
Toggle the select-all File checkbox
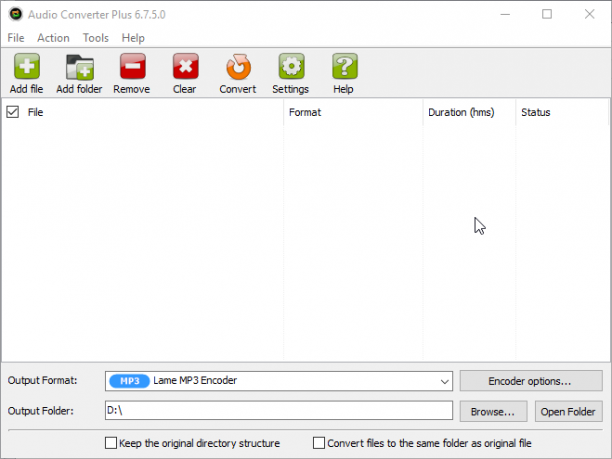(x=12, y=112)
